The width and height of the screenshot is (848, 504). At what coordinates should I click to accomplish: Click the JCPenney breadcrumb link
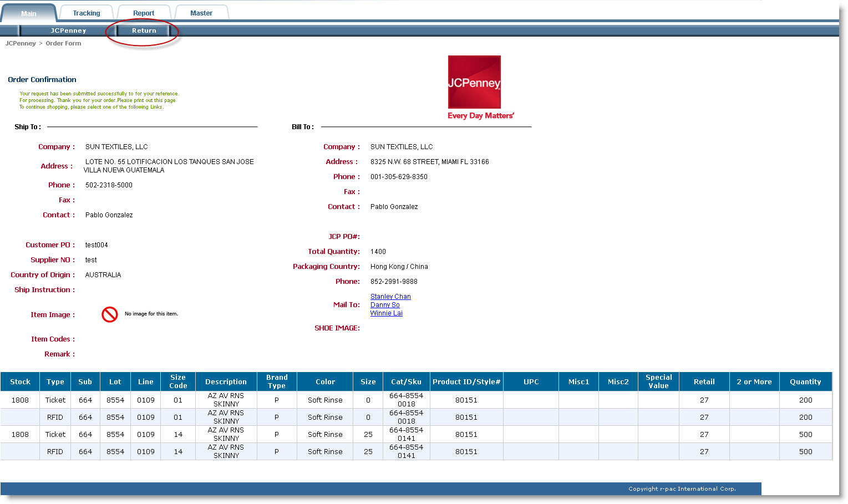[21, 43]
